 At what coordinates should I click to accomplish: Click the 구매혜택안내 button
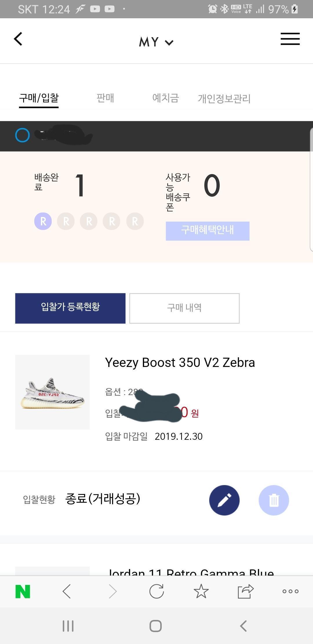pyautogui.click(x=208, y=231)
